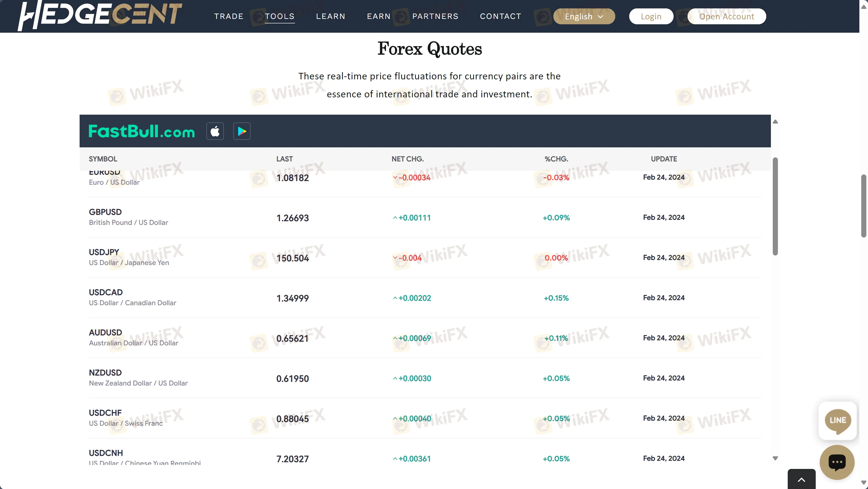Select the TOOLS navigation tab
Viewport: 868px width, 489px height.
coord(280,16)
